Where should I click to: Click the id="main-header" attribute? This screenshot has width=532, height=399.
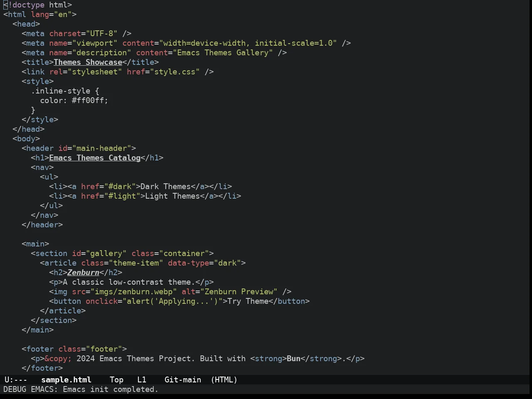[95, 148]
